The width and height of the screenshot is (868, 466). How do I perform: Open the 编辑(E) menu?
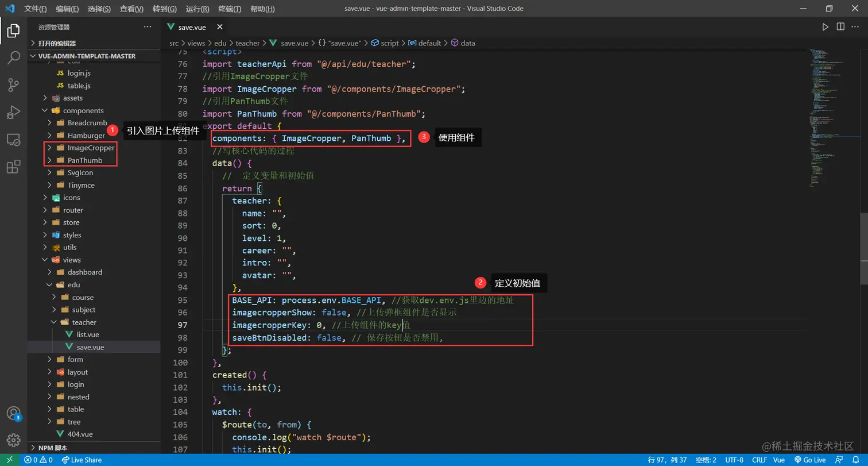coord(68,9)
